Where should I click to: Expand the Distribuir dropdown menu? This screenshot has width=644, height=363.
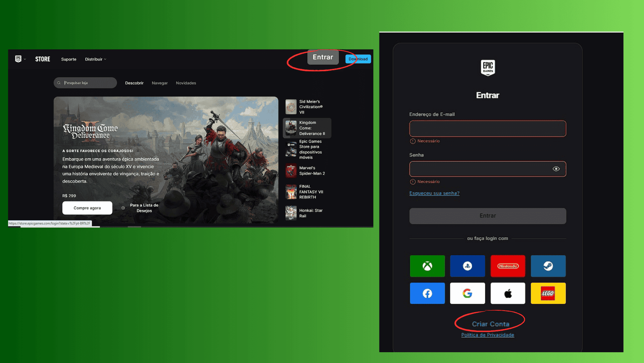pyautogui.click(x=95, y=59)
